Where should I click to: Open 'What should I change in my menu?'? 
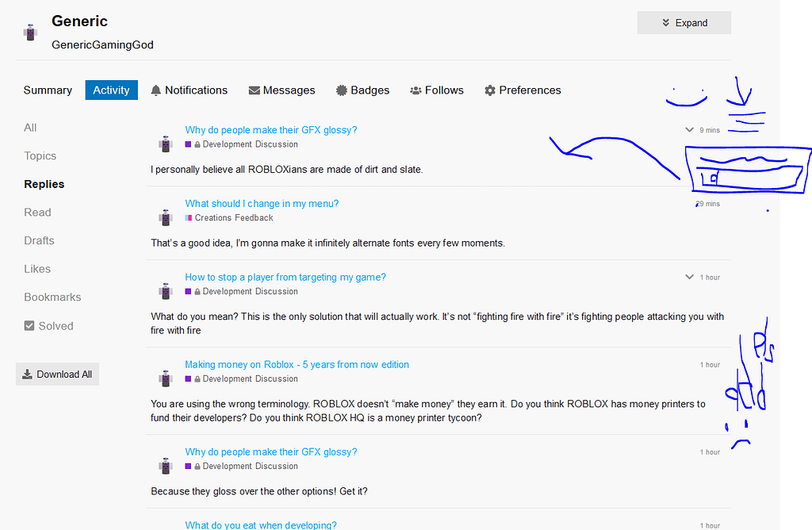point(262,203)
